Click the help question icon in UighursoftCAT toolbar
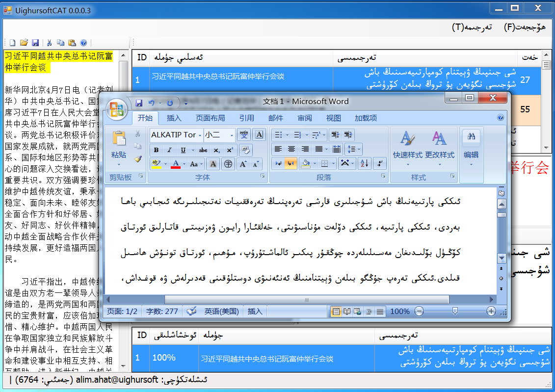The image size is (555, 392). tap(83, 43)
